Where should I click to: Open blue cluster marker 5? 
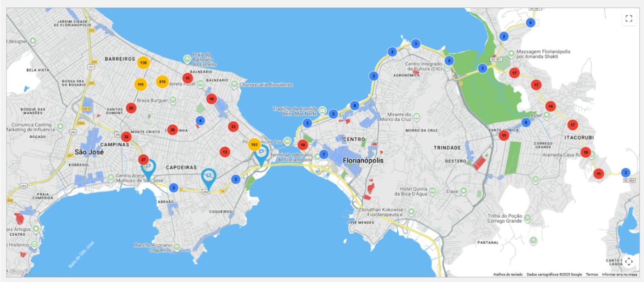pyautogui.click(x=530, y=23)
